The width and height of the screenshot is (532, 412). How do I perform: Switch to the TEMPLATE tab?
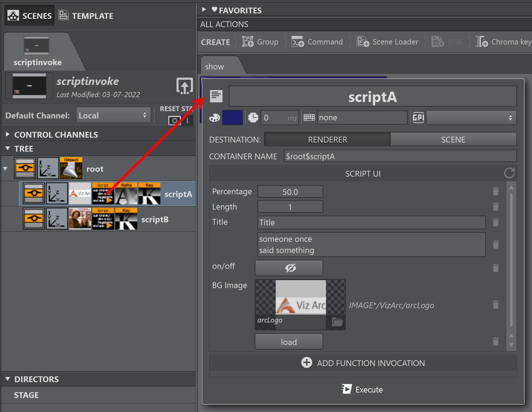pos(86,16)
